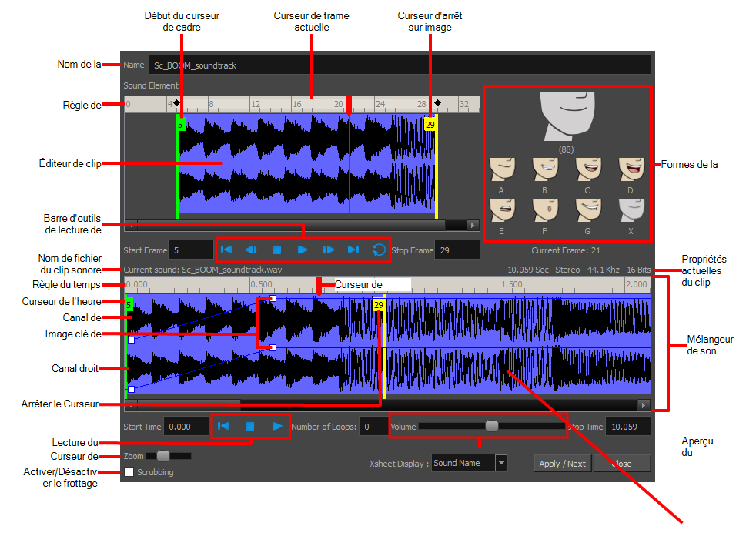Click the Current Frame: 21 text
Viewport: 756px width, 533px height.
coord(566,250)
